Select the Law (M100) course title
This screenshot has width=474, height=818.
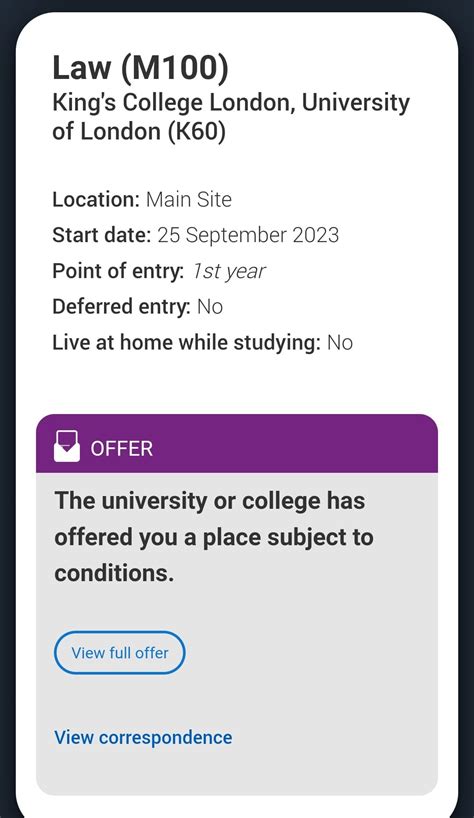(x=140, y=68)
